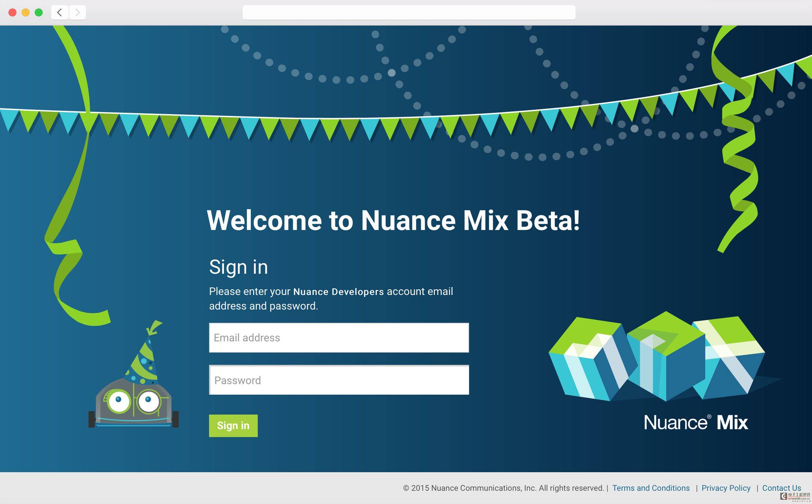The height and width of the screenshot is (504, 812).
Task: Click the browser forward arrow
Action: 77,13
